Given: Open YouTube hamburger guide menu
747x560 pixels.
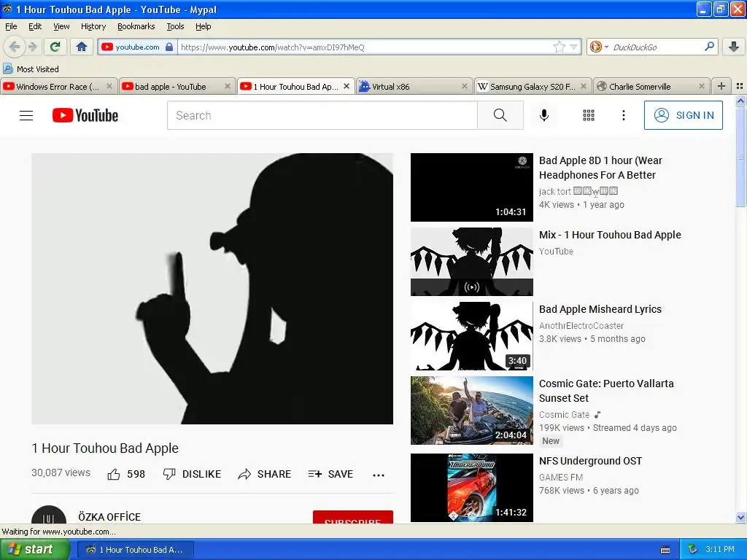Looking at the screenshot, I should (26, 115).
